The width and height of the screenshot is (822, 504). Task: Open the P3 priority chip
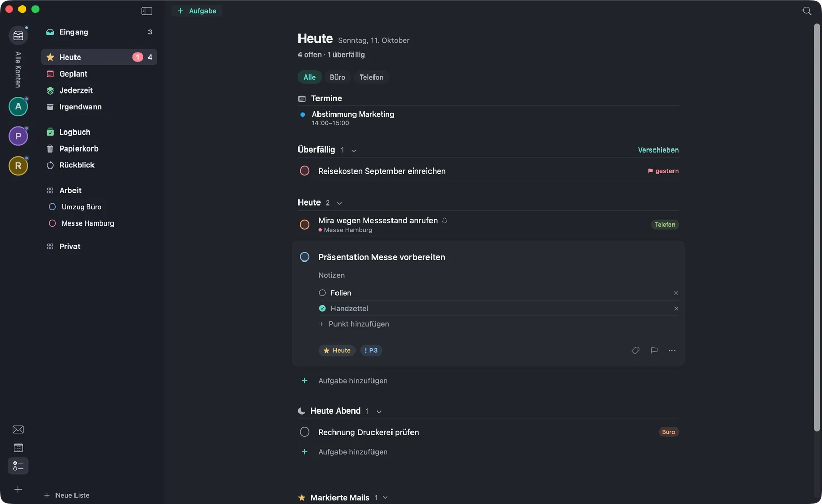pyautogui.click(x=371, y=350)
